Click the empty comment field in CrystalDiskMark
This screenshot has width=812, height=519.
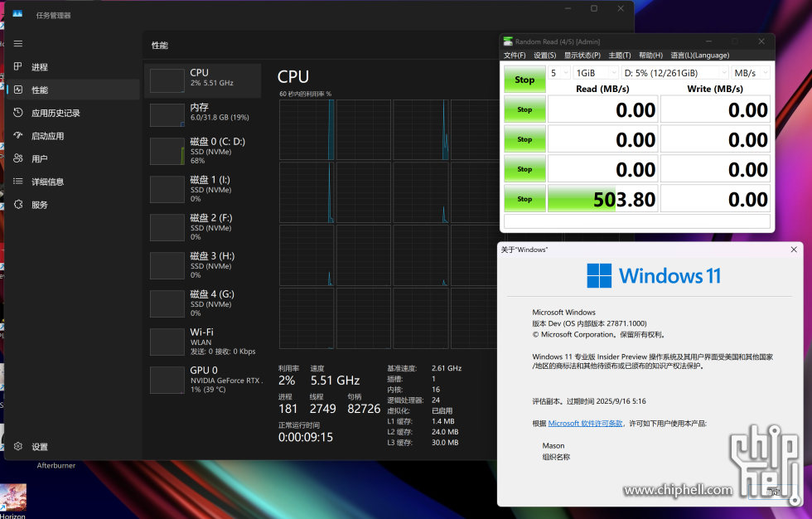coord(637,221)
